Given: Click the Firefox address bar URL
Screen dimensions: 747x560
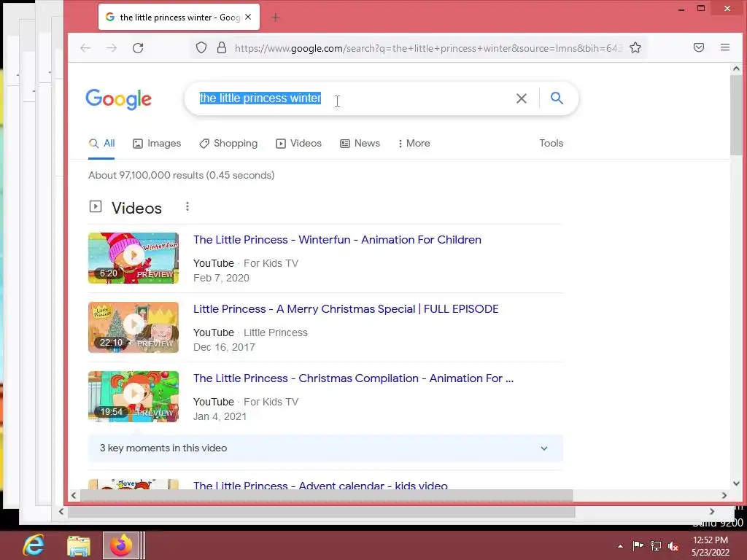Looking at the screenshot, I should pos(427,48).
